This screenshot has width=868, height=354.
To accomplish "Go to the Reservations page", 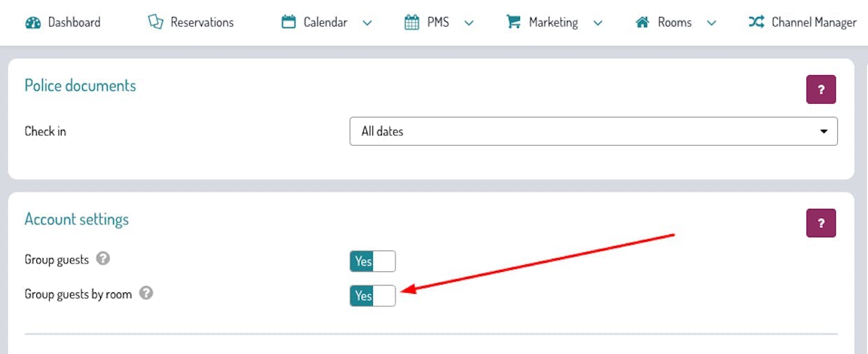I will tap(202, 22).
